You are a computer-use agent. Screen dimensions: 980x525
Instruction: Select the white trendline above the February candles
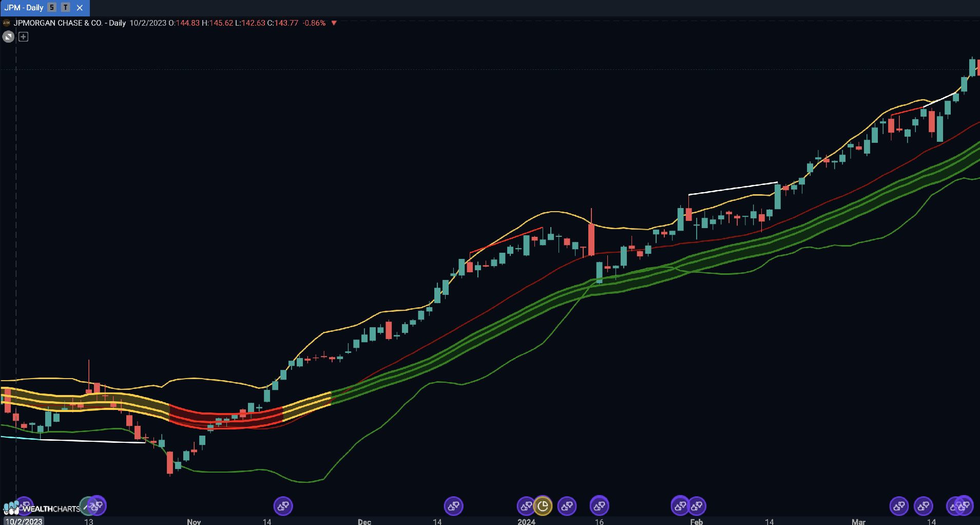[x=733, y=189]
